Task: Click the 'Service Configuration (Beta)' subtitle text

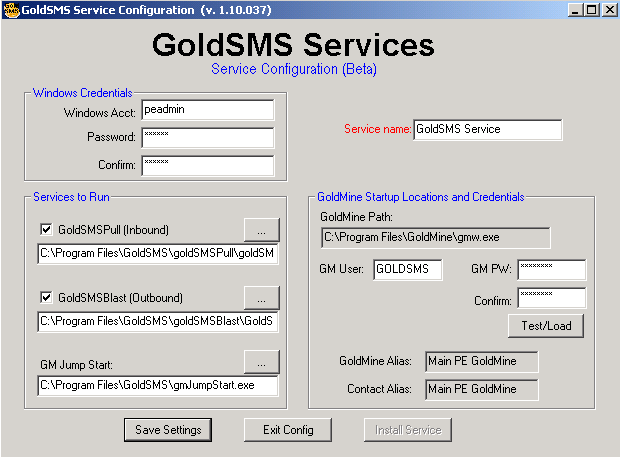Action: tap(294, 69)
